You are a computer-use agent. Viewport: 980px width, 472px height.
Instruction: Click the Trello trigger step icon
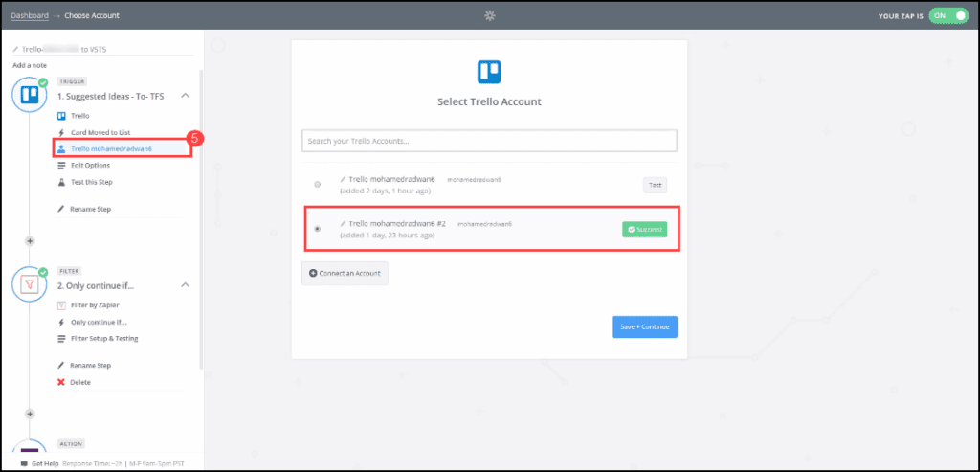click(30, 96)
